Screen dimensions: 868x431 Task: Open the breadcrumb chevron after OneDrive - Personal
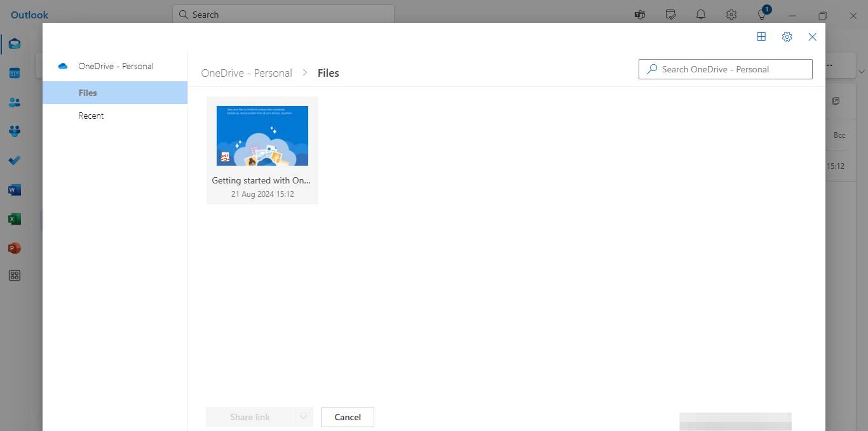pos(304,72)
